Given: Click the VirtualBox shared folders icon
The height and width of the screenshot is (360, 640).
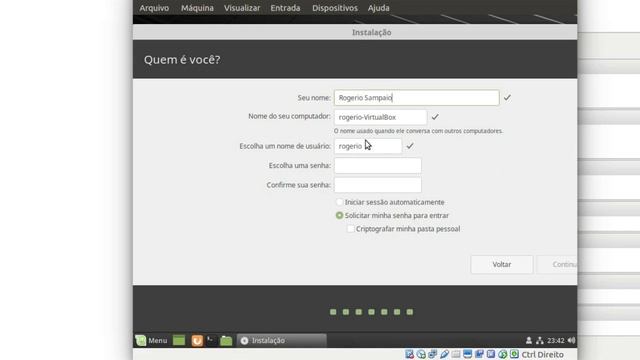Looking at the screenshot, I should (x=456, y=354).
